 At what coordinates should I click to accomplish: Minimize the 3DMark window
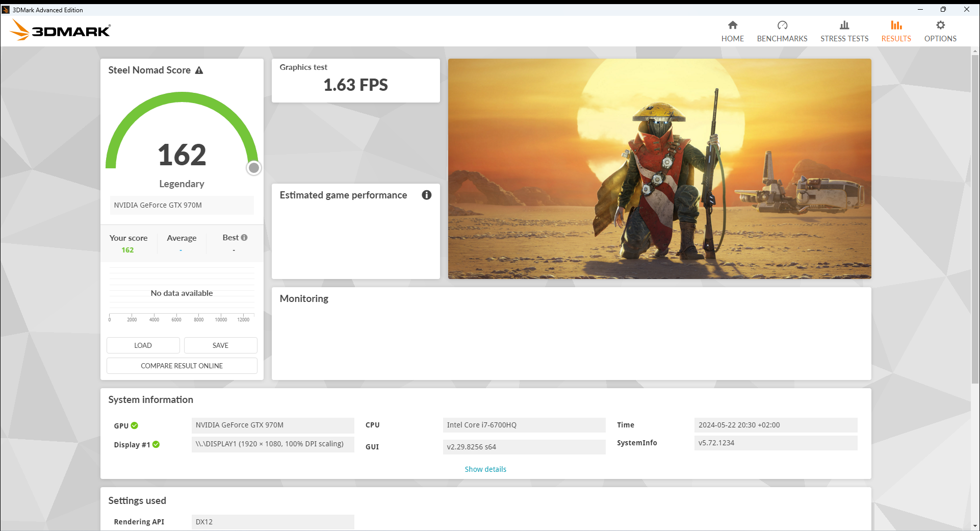[920, 9]
